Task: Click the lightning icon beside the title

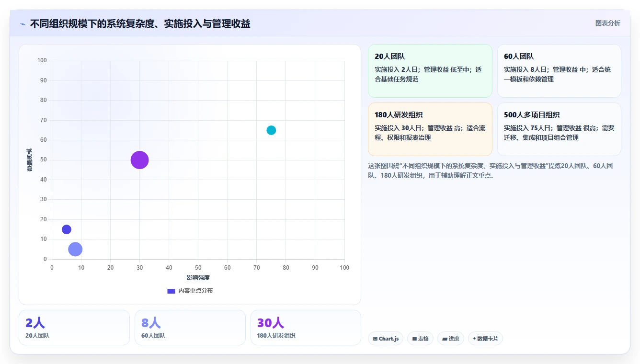Action: 23,24
